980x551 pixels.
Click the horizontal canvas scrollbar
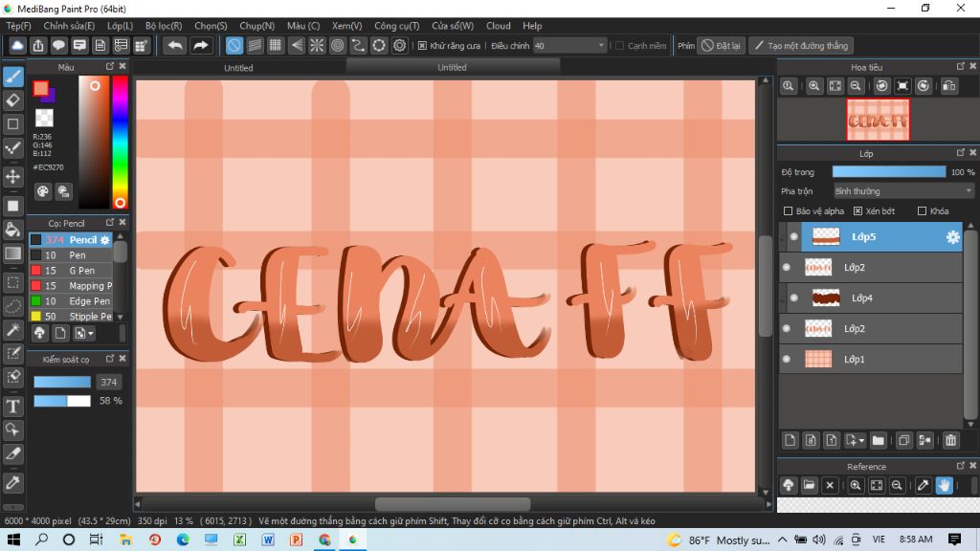pyautogui.click(x=452, y=504)
